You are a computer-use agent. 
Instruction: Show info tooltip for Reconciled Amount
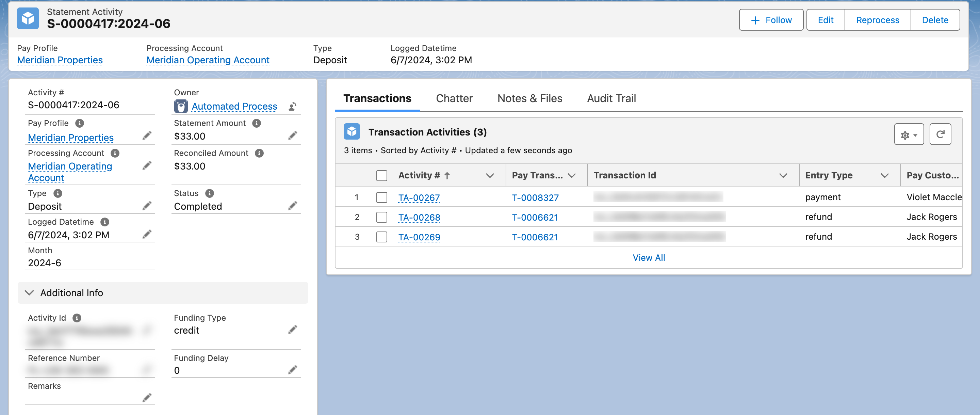coord(259,154)
